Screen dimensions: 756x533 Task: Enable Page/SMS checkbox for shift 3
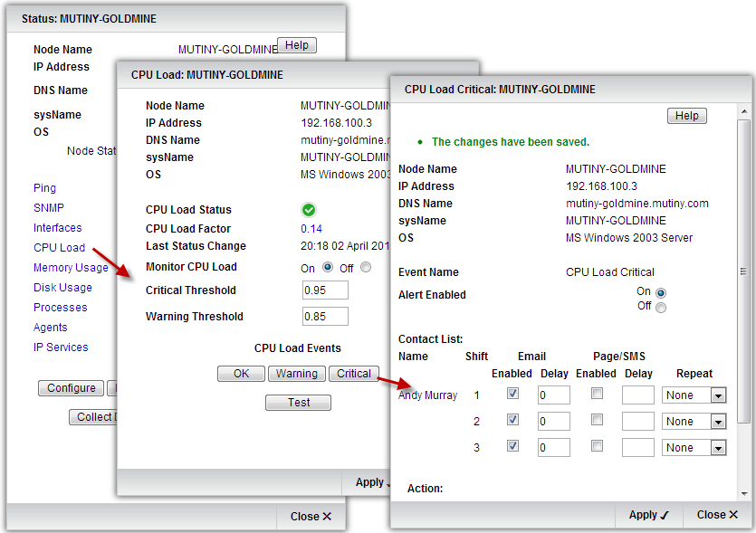point(597,446)
